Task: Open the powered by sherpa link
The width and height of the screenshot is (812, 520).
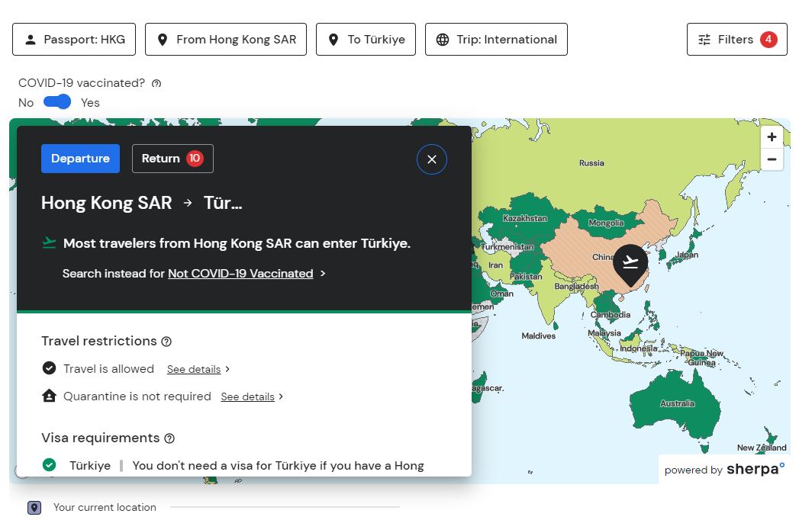Action: (724, 469)
